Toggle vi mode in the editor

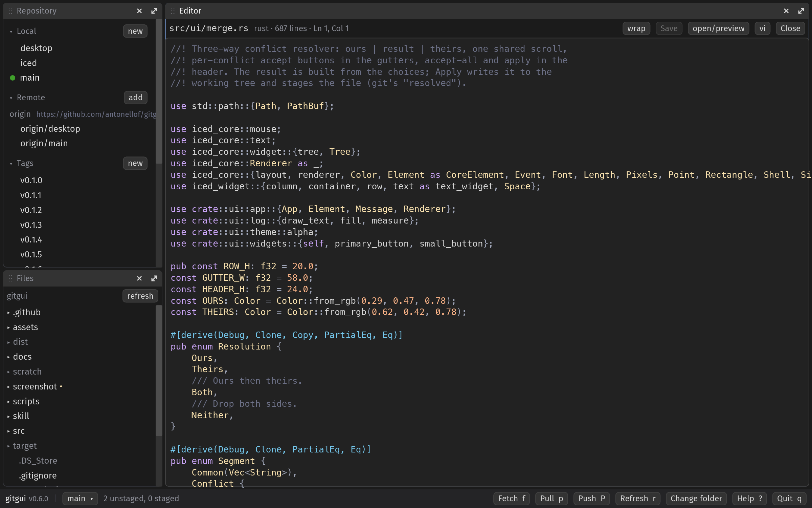762,28
